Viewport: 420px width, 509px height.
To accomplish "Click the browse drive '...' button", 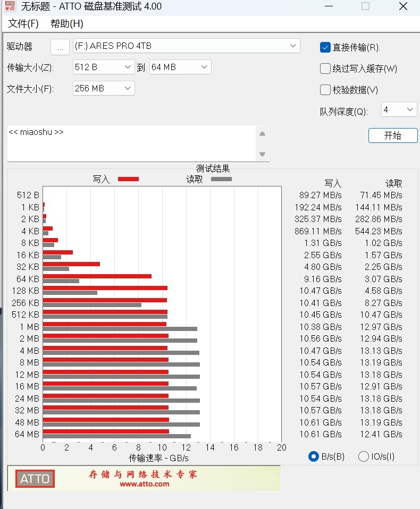I will pos(60,47).
